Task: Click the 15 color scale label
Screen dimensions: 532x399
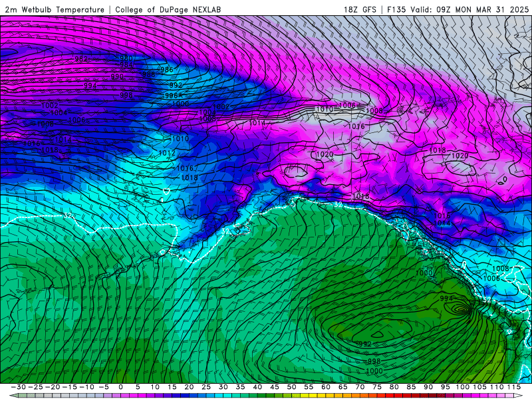Action: click(x=172, y=387)
